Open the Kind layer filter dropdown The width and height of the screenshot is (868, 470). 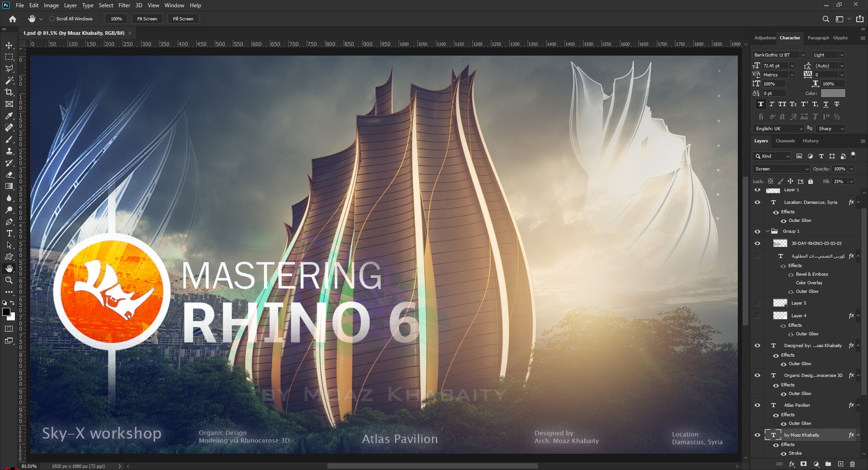click(x=772, y=156)
